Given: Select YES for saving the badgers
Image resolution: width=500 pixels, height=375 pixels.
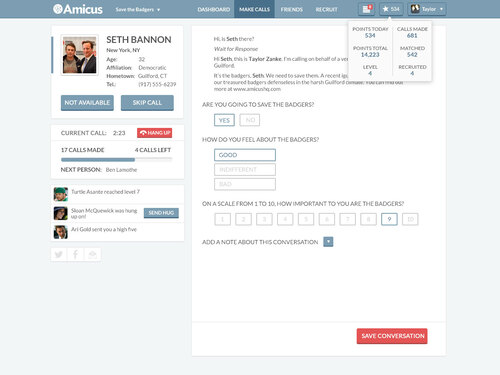Looking at the screenshot, I should [x=224, y=120].
